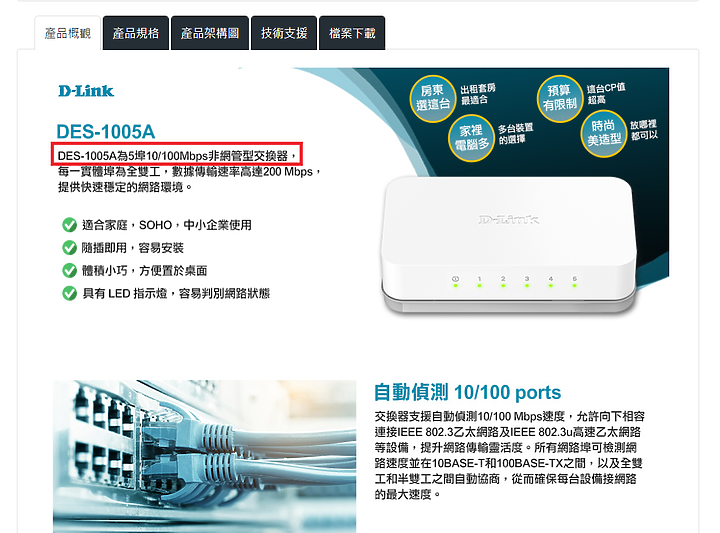
Task: Open the 產品規格 tab
Action: point(136,33)
